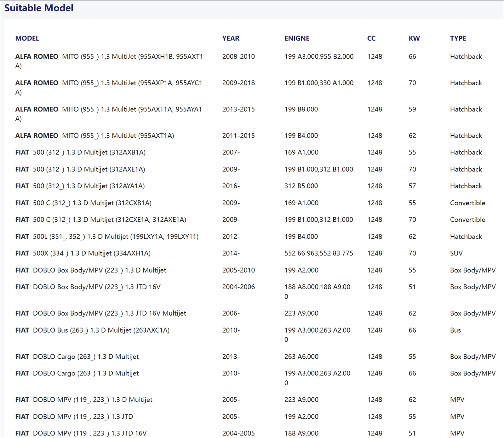Image resolution: width=504 pixels, height=438 pixels.
Task: Click year 2013-
Action: [x=231, y=357]
